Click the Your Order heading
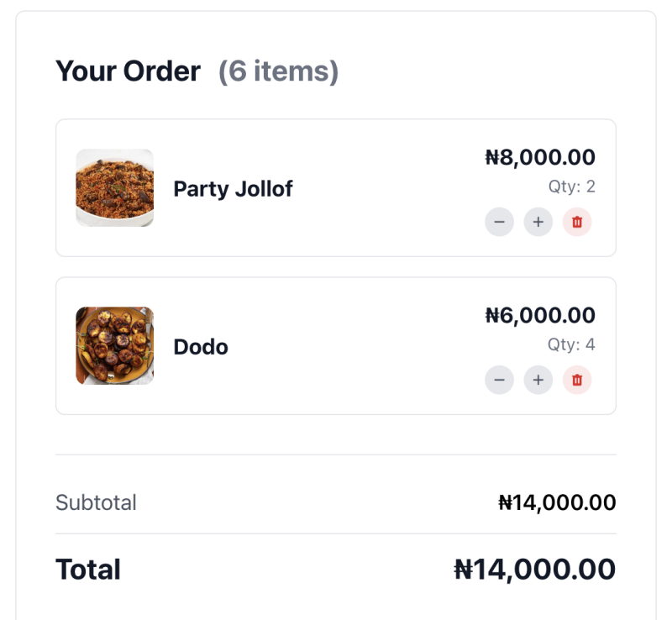Screen dimensions: 672x620 [x=128, y=71]
